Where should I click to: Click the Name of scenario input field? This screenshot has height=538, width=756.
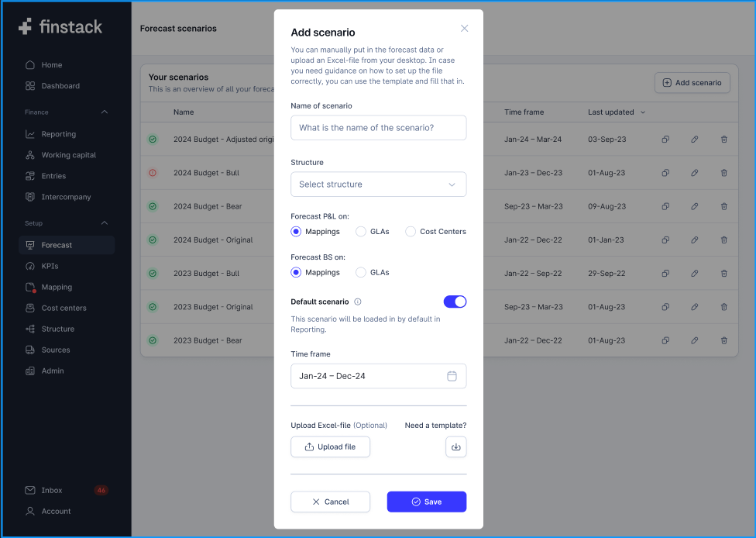coord(379,127)
